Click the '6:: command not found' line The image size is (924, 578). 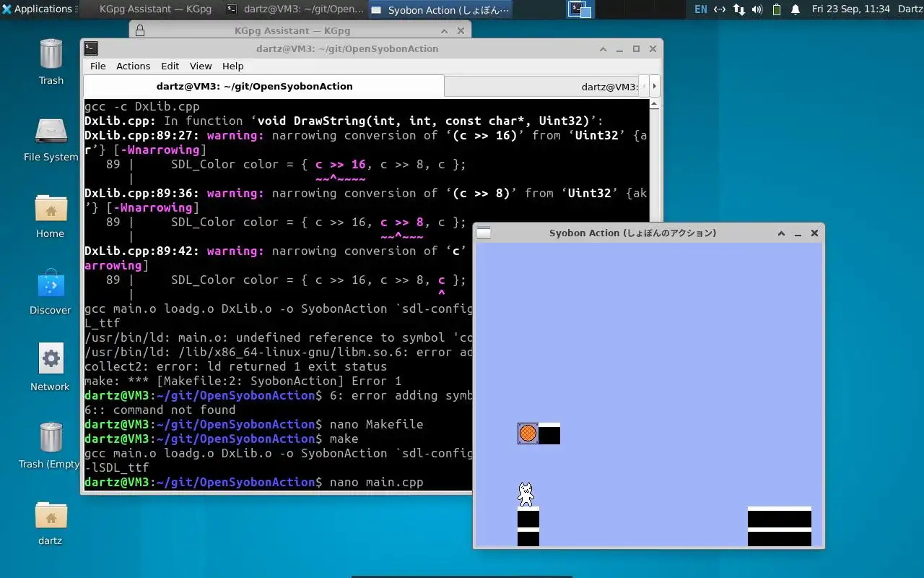(x=160, y=410)
